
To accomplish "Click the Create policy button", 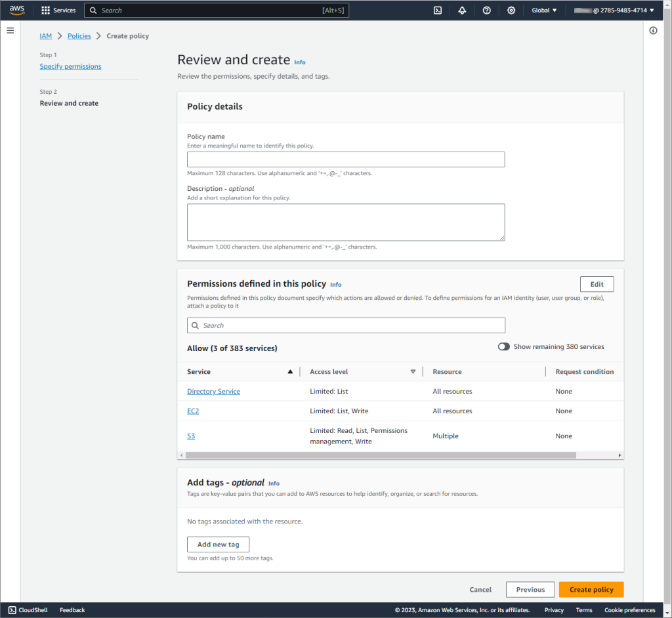I will point(590,589).
